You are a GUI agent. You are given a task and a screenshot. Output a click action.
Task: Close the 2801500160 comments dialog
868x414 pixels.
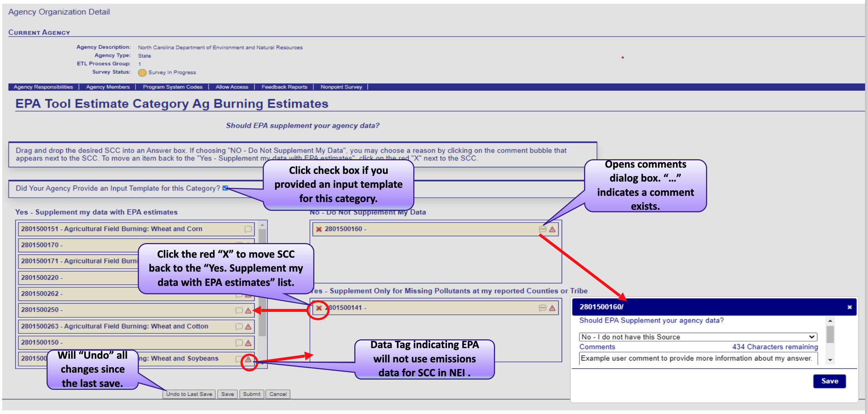[849, 307]
